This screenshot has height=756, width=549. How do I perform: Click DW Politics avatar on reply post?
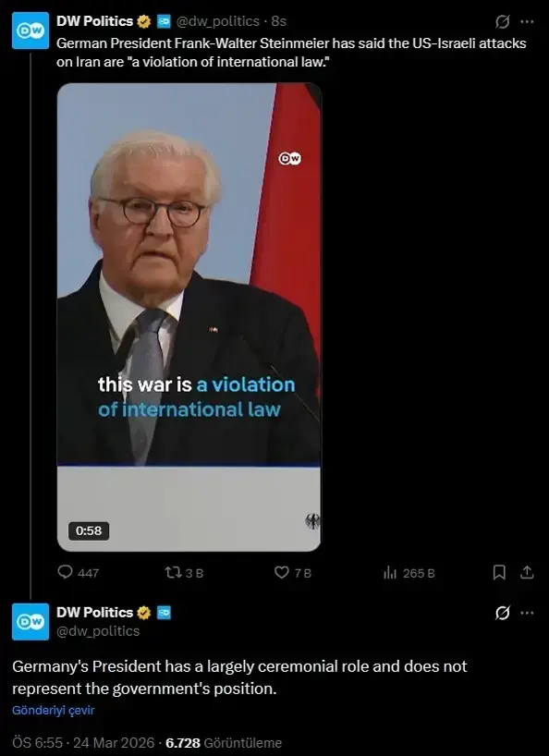30,621
